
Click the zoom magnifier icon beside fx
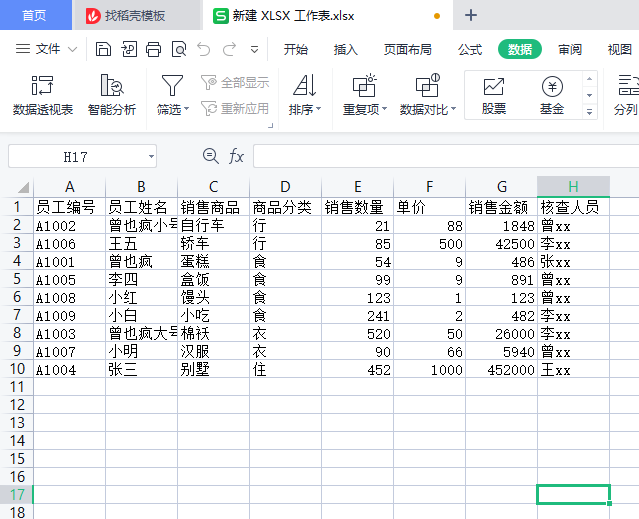pos(210,156)
